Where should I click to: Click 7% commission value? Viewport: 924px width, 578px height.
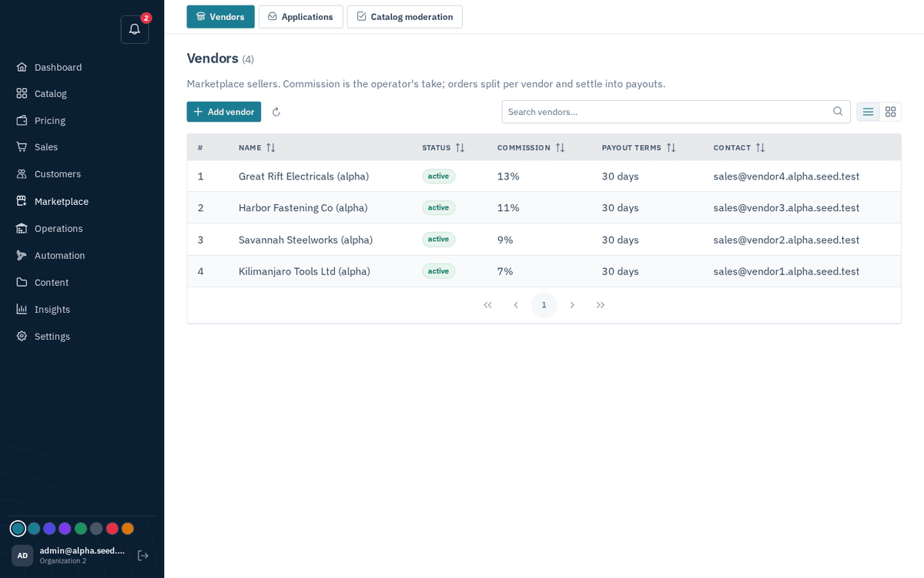point(505,271)
